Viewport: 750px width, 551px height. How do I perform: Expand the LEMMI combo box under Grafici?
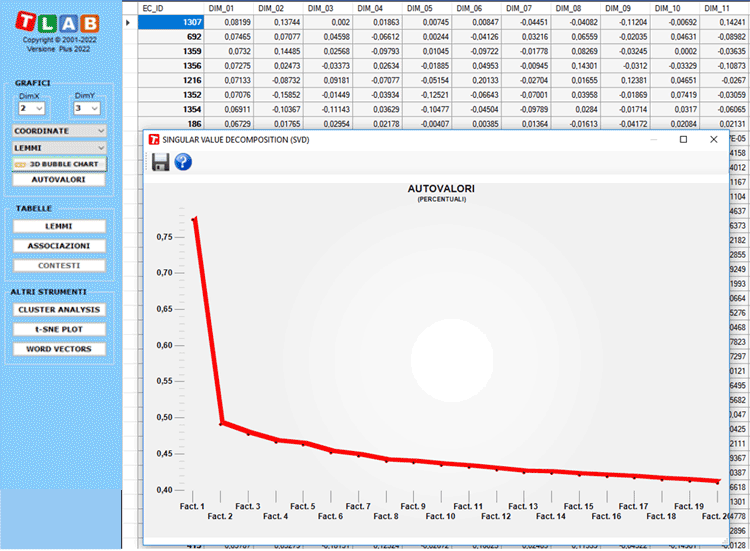[x=59, y=148]
